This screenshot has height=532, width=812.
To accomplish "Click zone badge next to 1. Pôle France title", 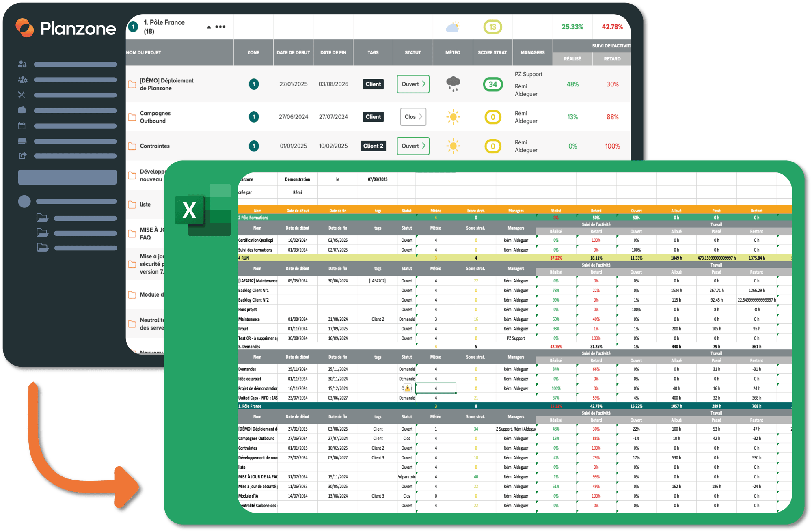I will 133,27.
